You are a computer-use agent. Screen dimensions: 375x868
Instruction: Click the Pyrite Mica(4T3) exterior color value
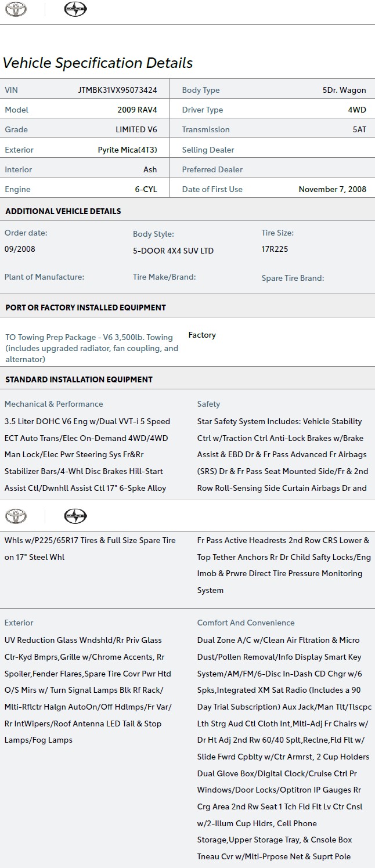pyautogui.click(x=127, y=150)
